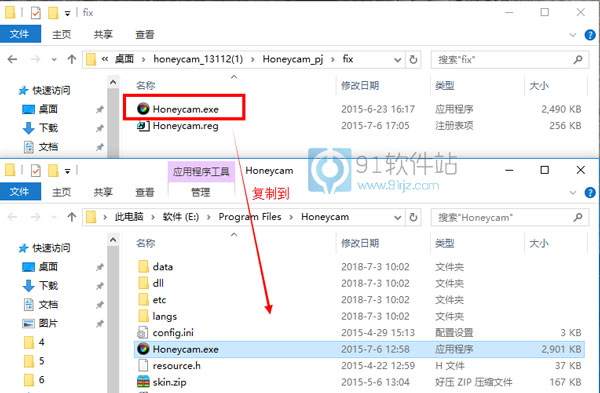Sort by 类型 column in fix window
The image size is (600, 393).
pyautogui.click(x=445, y=85)
